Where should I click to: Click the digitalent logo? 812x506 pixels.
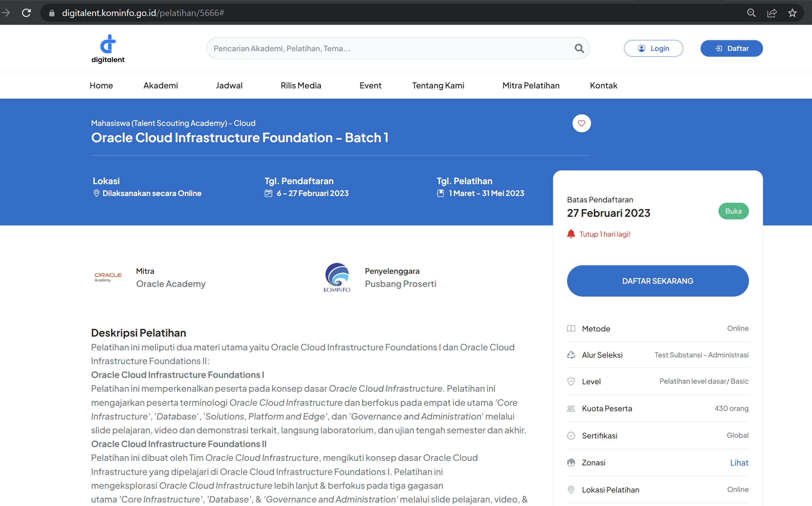pos(108,49)
